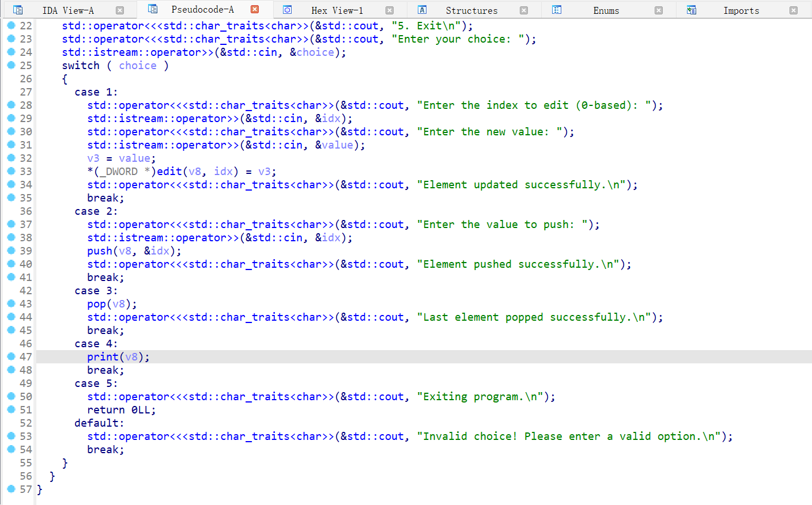Close the Hex View-1 tab
The width and height of the screenshot is (812, 505).
(390, 10)
